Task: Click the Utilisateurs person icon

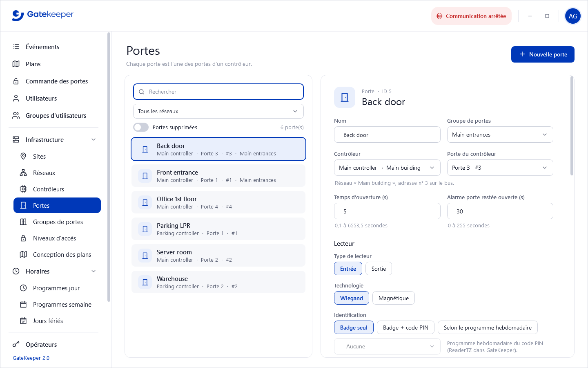Action: click(x=16, y=98)
